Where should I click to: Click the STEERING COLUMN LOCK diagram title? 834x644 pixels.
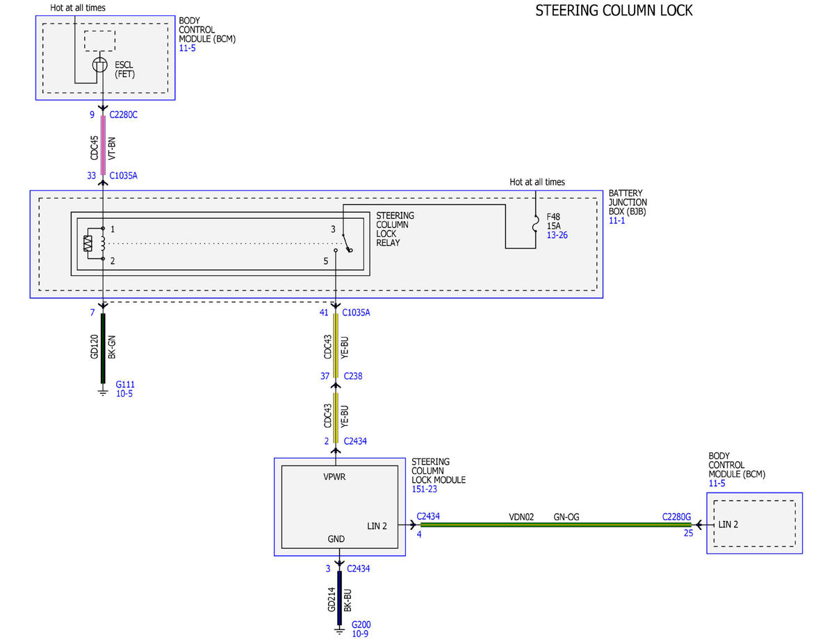pos(614,11)
